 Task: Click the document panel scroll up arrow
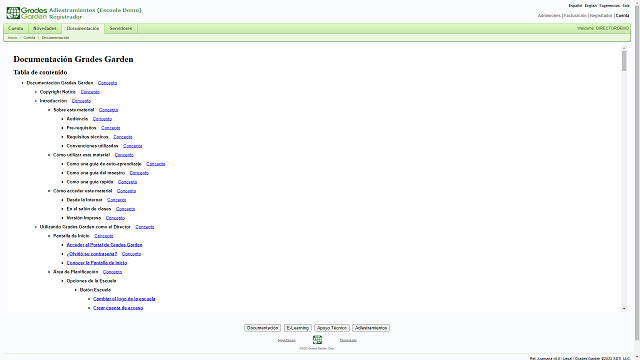pos(624,48)
